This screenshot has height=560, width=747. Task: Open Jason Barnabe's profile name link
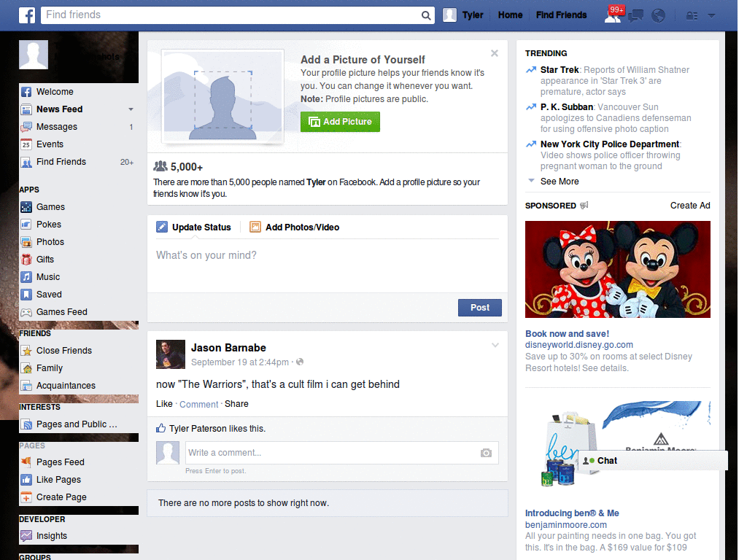click(x=228, y=348)
